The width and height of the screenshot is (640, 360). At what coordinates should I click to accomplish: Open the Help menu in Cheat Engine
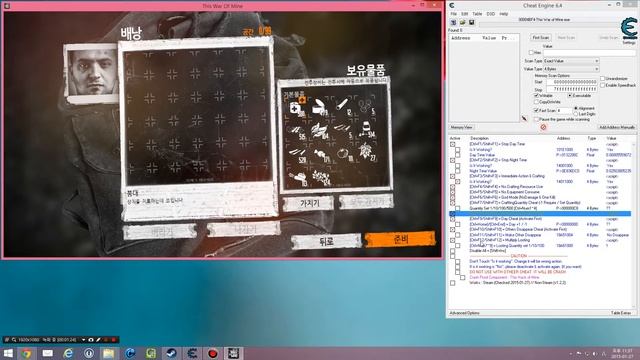point(504,14)
